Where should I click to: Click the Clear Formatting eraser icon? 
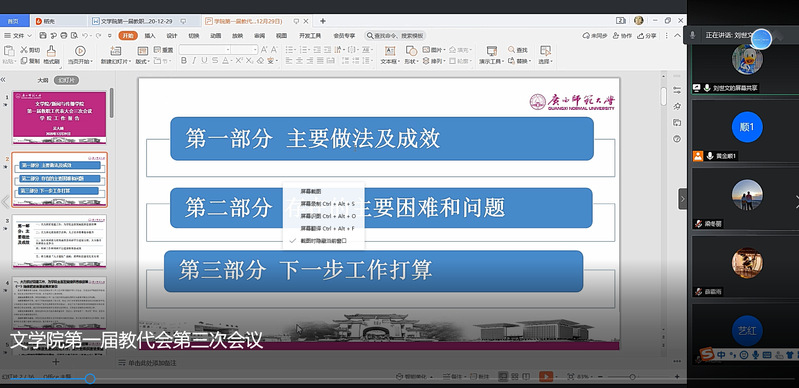(260, 61)
